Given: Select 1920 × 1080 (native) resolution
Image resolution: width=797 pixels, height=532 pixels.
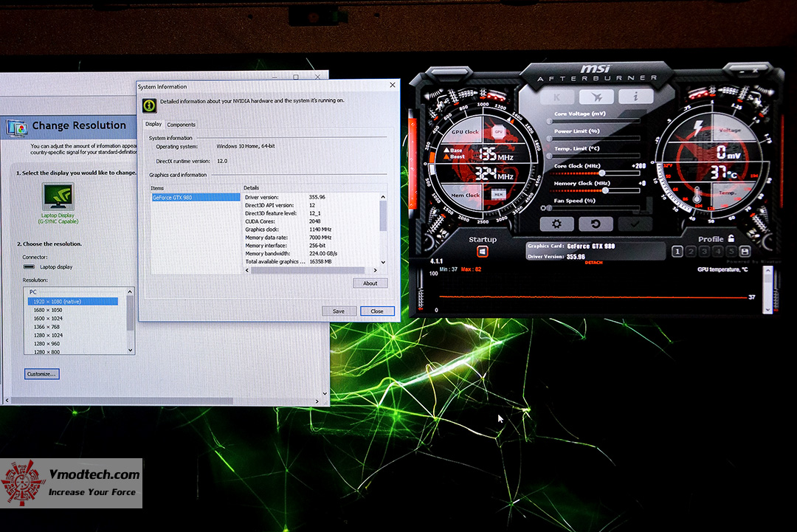Looking at the screenshot, I should [72, 301].
